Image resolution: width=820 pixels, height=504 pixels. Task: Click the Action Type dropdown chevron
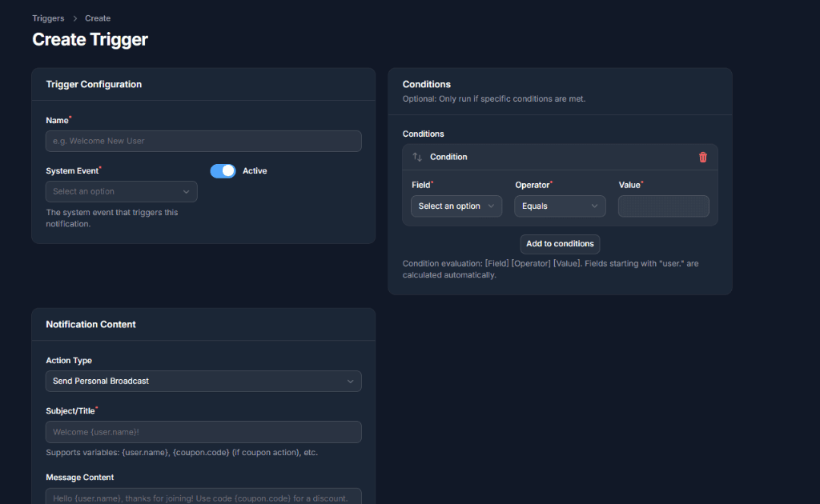[350, 381]
